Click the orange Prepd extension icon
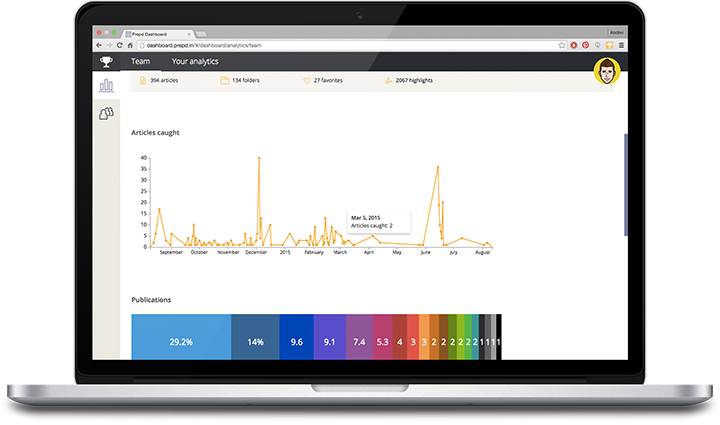The image size is (720, 425). (609, 45)
